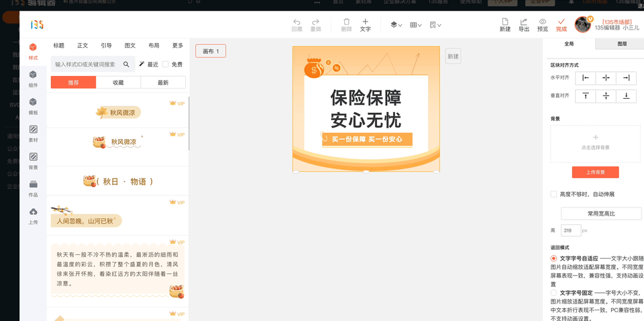
Task: Open the 上传 upload sidebar icon
Action: point(33,212)
